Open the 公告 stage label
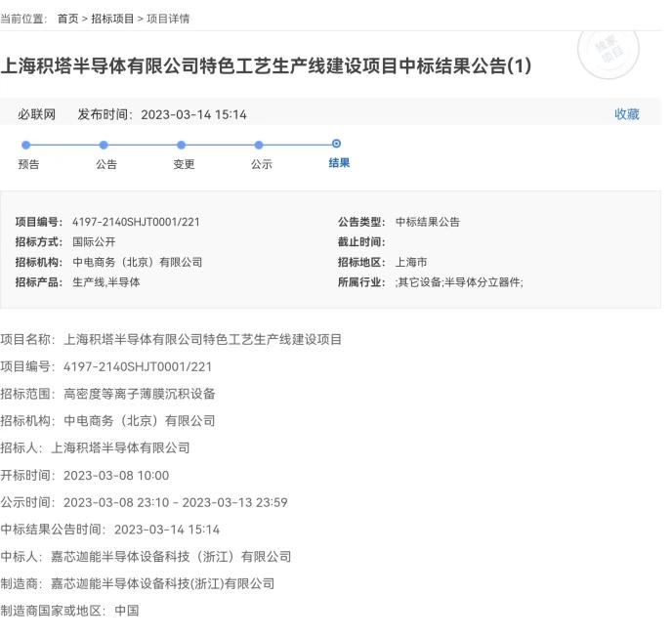 [106, 164]
